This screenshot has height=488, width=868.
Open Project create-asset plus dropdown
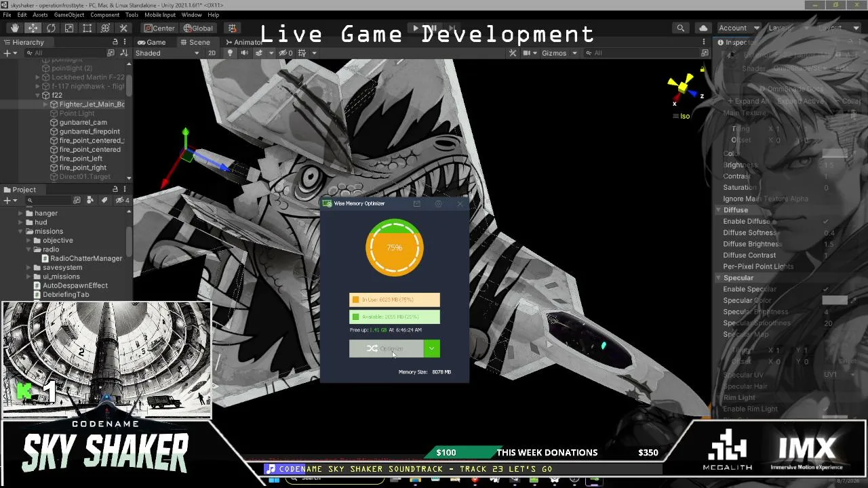9,201
